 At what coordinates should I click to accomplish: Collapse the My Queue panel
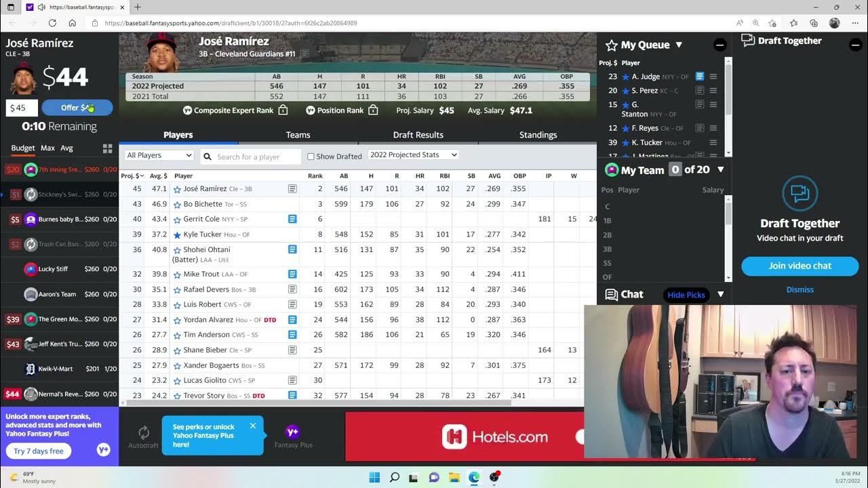tap(720, 45)
